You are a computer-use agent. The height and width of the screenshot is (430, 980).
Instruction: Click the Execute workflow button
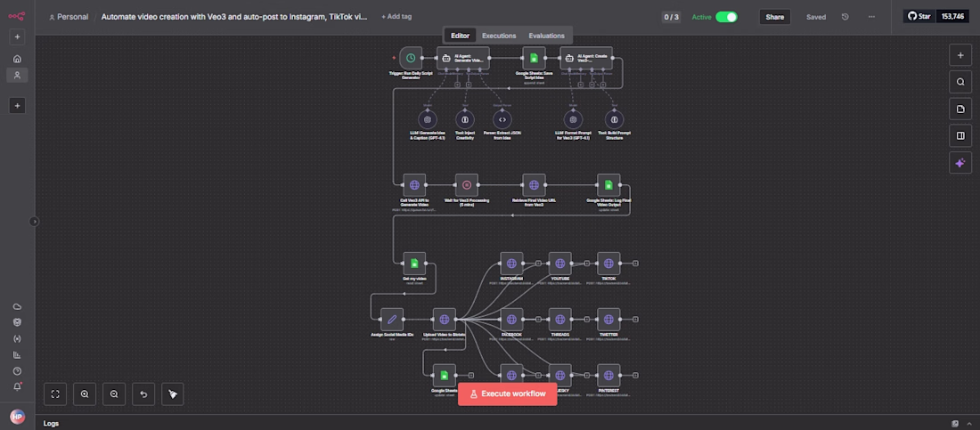click(x=508, y=393)
